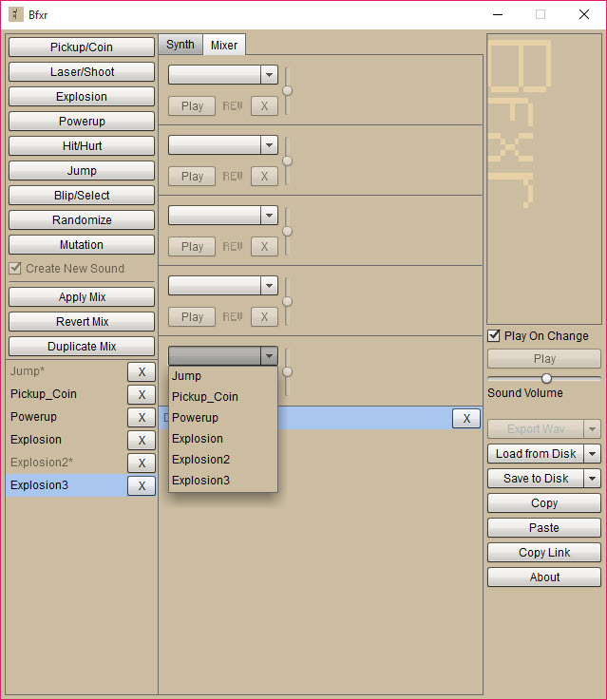Click Revert Mix

pos(82,321)
